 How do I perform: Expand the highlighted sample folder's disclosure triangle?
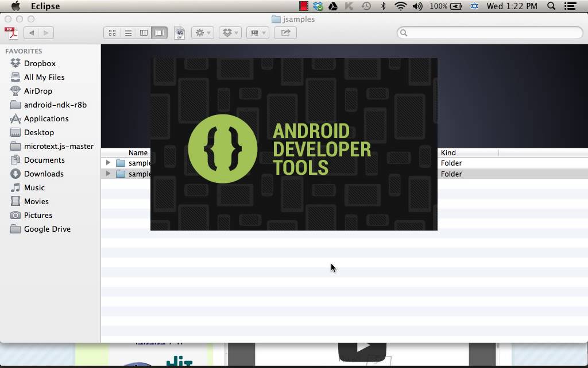pos(108,174)
